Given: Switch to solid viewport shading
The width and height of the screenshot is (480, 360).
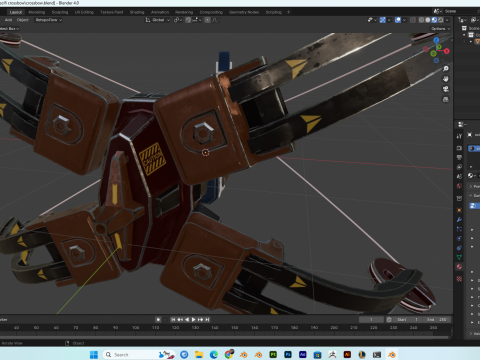Looking at the screenshot, I should (x=428, y=20).
